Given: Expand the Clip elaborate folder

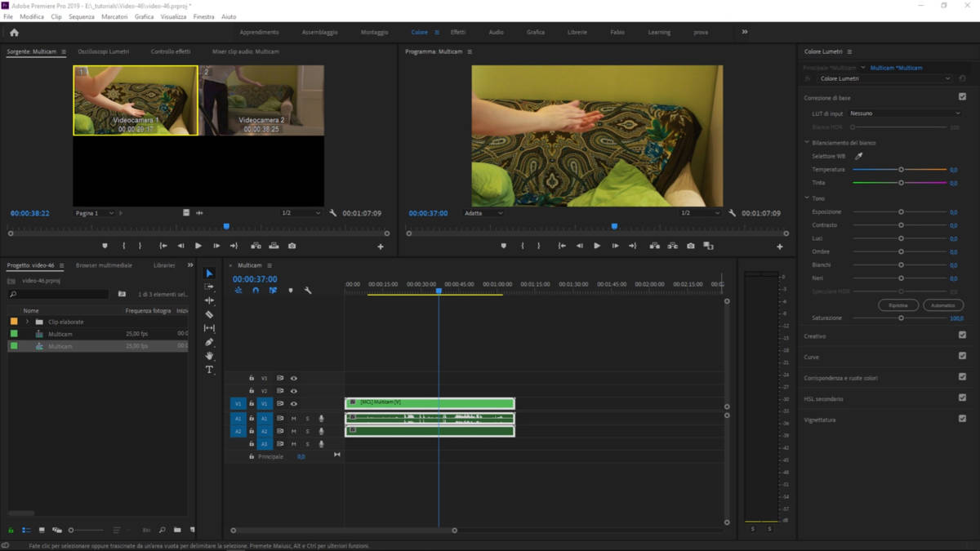Looking at the screenshot, I should click(28, 322).
